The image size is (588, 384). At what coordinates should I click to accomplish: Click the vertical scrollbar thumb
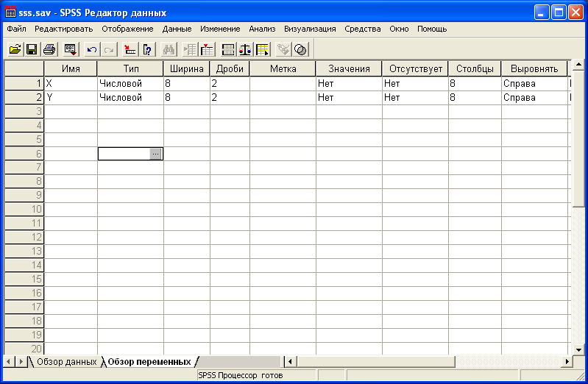click(x=578, y=138)
